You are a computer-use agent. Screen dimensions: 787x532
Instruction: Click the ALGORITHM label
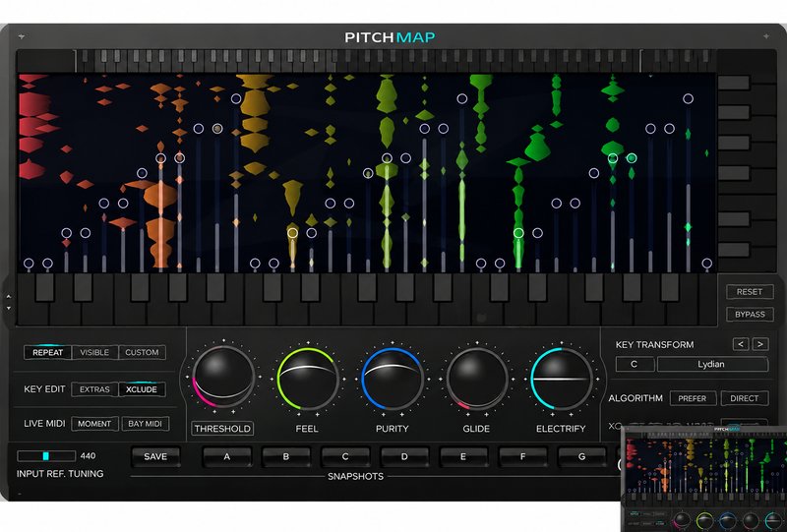point(636,398)
